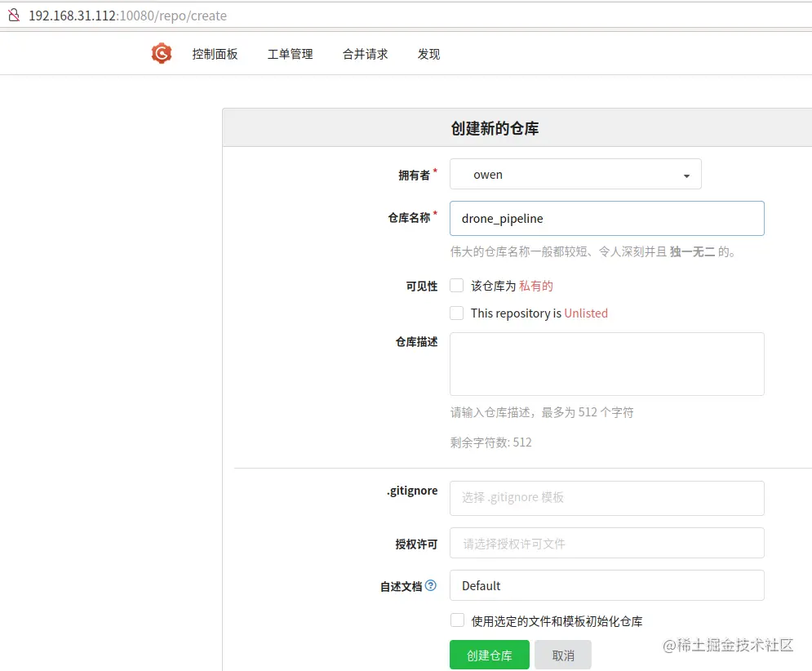Open the 发现 menu item
Image resolution: width=812 pixels, height=671 pixels.
(428, 54)
